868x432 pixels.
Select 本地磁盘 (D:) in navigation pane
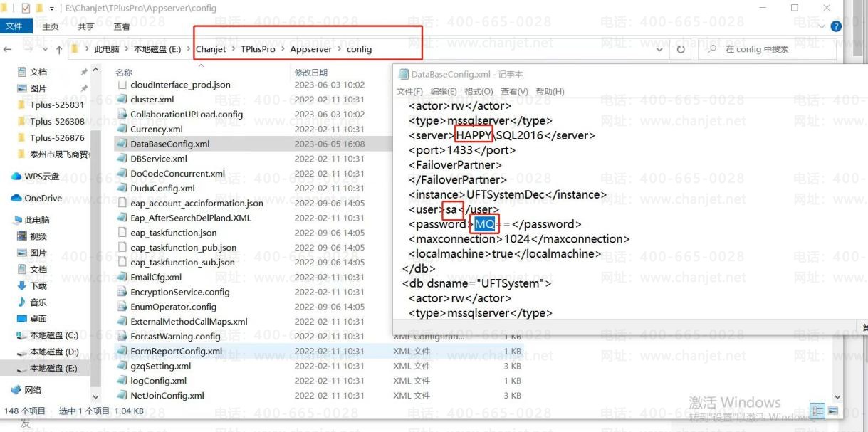click(53, 352)
